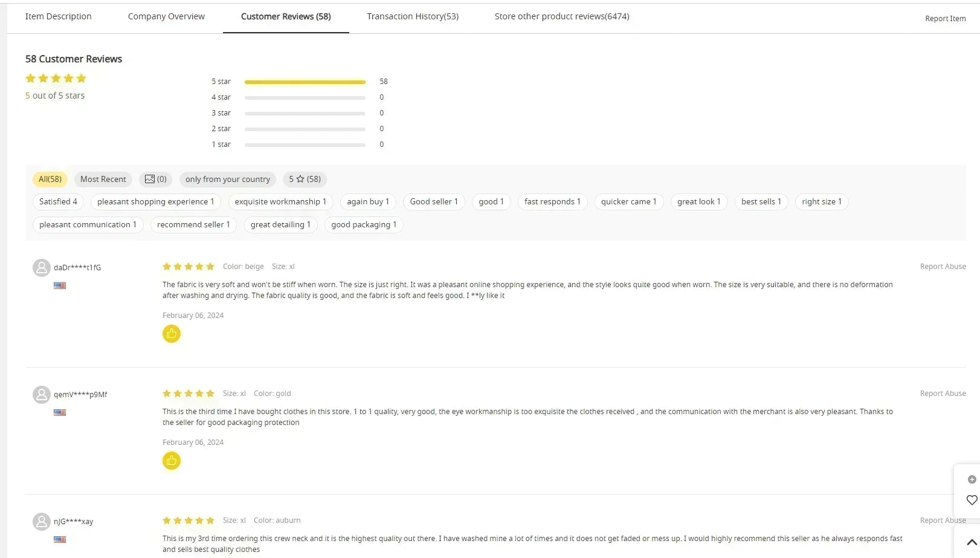Click the avatar icon of nJG****xay
The image size is (980, 558).
click(41, 522)
